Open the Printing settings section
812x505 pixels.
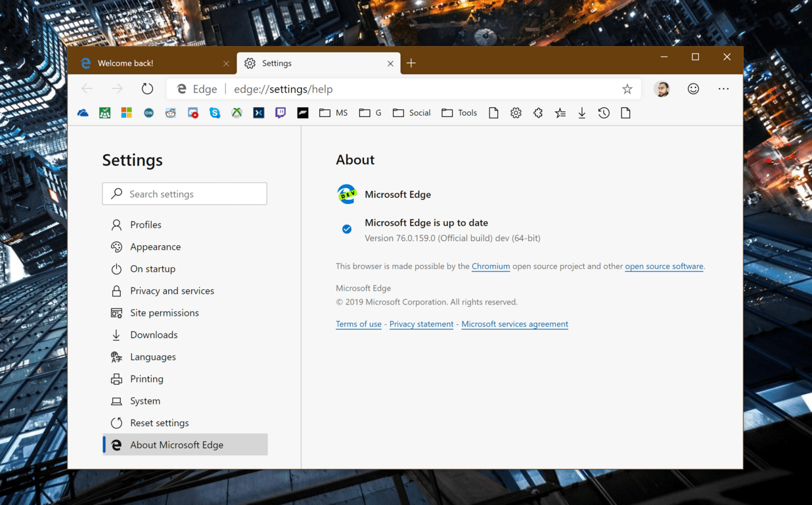coord(185,379)
